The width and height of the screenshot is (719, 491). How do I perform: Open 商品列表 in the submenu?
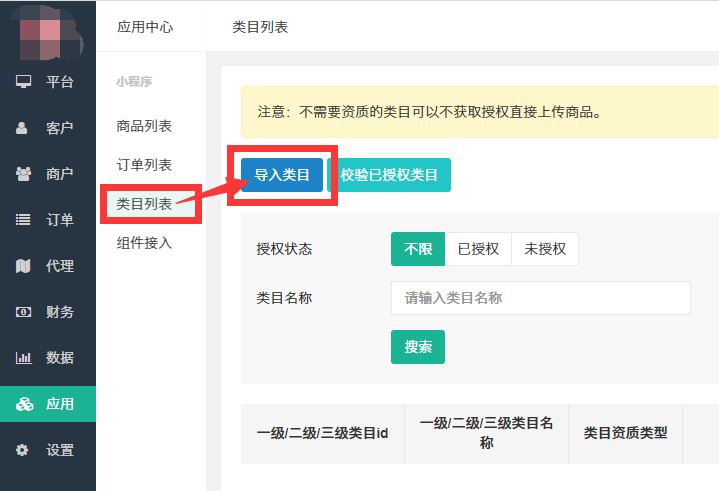click(x=144, y=126)
